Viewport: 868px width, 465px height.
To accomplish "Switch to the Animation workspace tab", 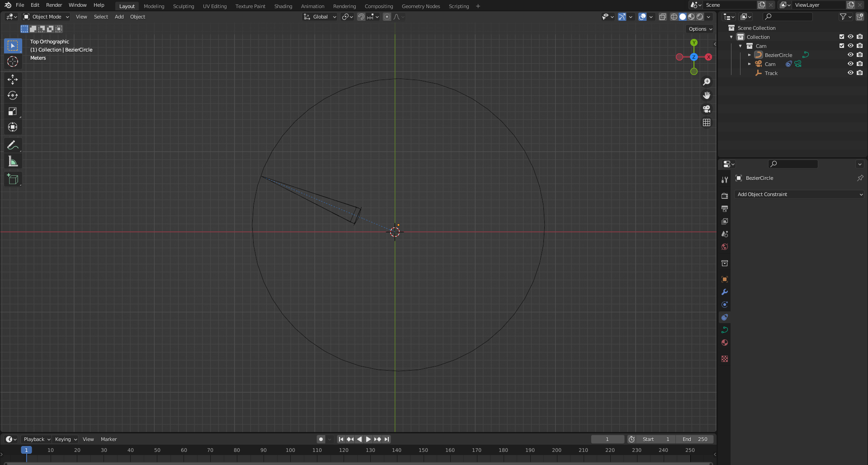I will (312, 6).
